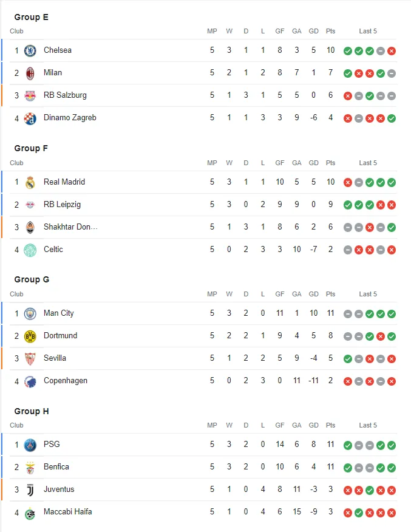Screen dimensions: 411x532
Task: Click Real Madrid's first red loss indicator
Action: [x=348, y=182]
